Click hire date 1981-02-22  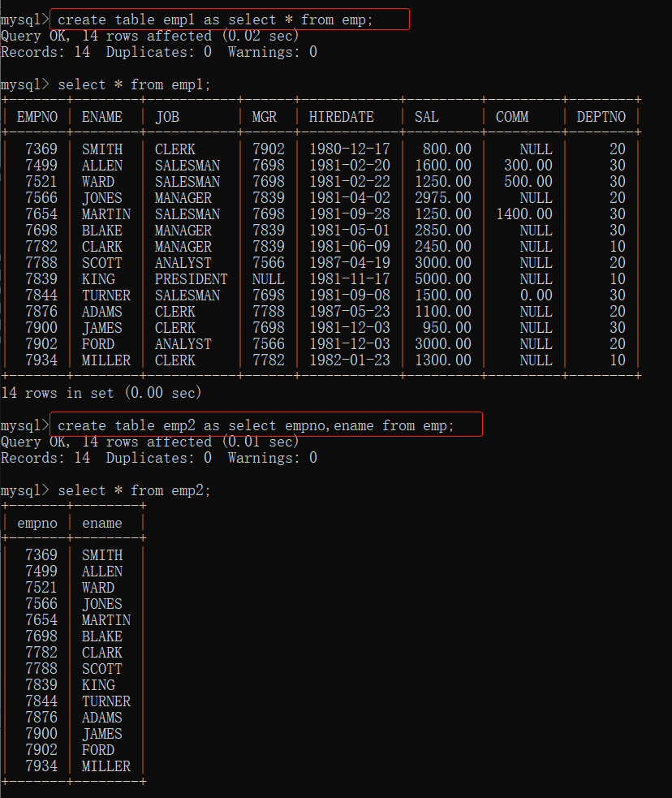(x=350, y=182)
